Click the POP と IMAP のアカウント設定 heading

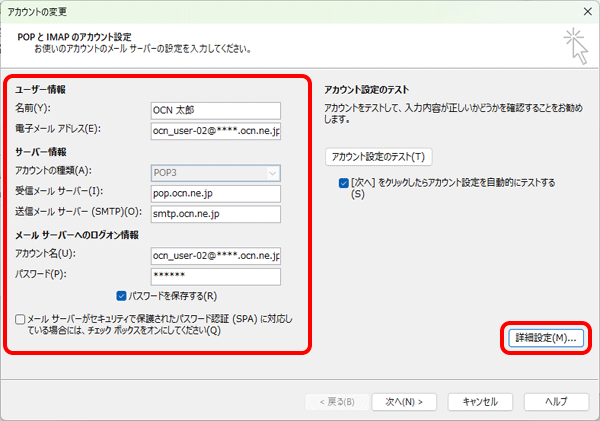coord(87,35)
